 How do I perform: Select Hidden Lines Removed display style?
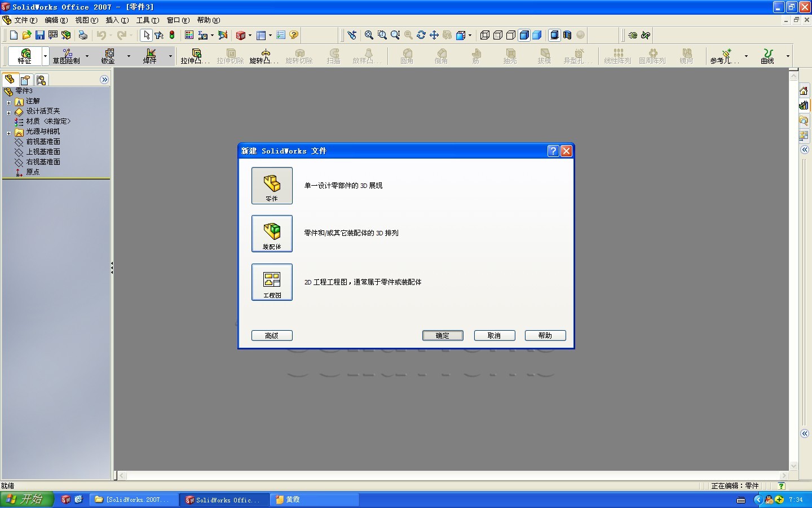point(511,35)
